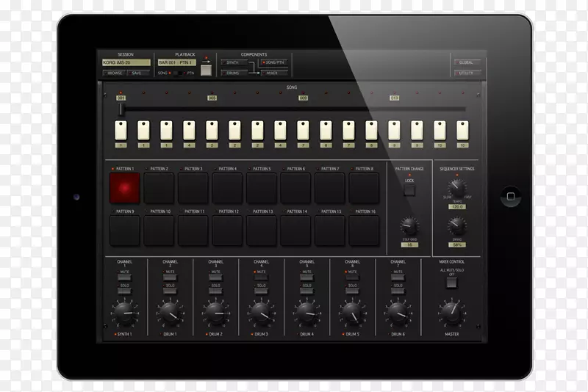Screen dimensions: 588x392
Task: Select the song bar button under marker 009
Action: pos(303,130)
